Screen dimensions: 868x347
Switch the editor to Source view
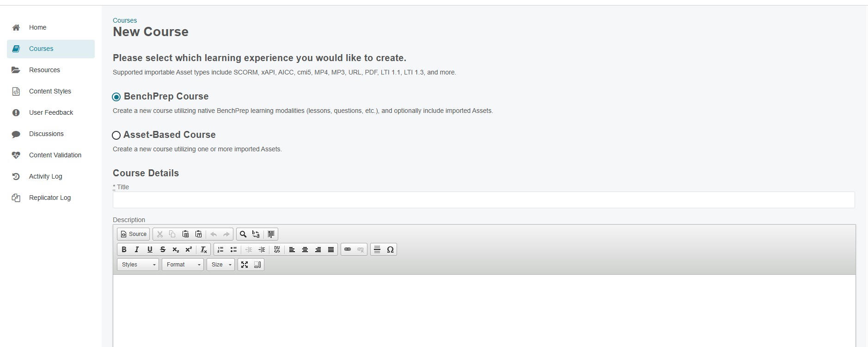click(134, 234)
